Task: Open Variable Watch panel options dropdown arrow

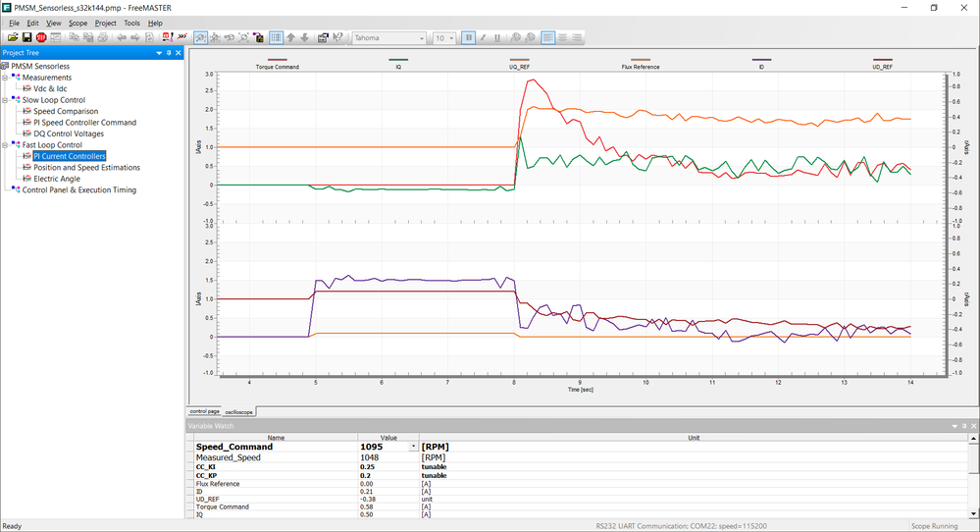Action: click(x=954, y=426)
